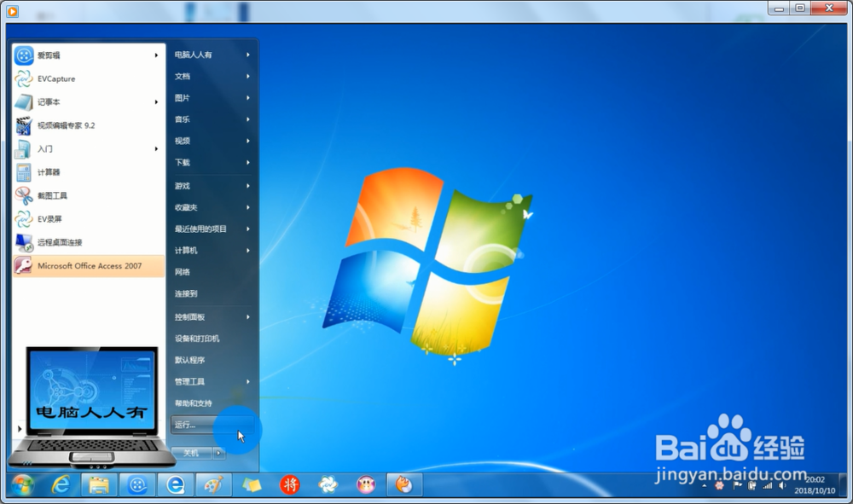Expand the 记事本 jump list arrow
853x504 pixels.
(156, 102)
